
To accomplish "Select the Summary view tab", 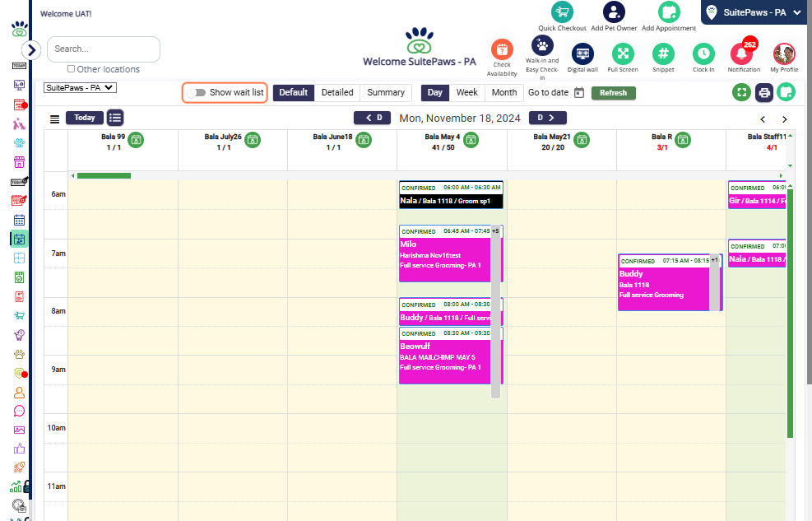I will [386, 93].
